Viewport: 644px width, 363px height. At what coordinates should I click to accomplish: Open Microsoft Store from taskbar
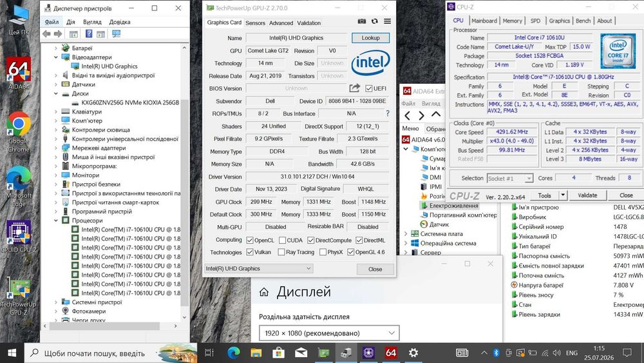[x=278, y=353]
